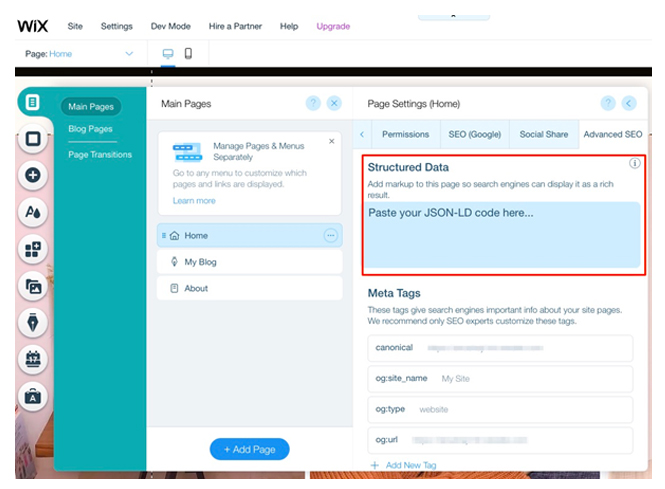Image resolution: width=665 pixels, height=489 pixels.
Task: Click Add New Tag link
Action: [411, 465]
